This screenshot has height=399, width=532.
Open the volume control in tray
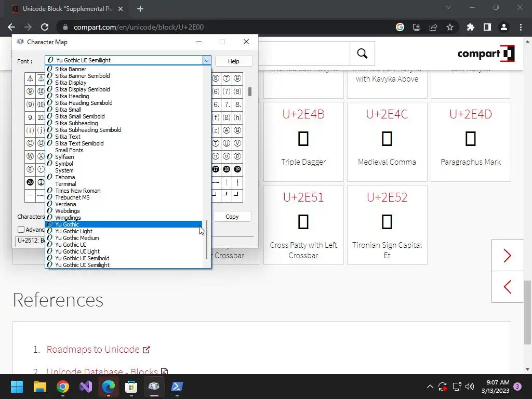pyautogui.click(x=470, y=387)
